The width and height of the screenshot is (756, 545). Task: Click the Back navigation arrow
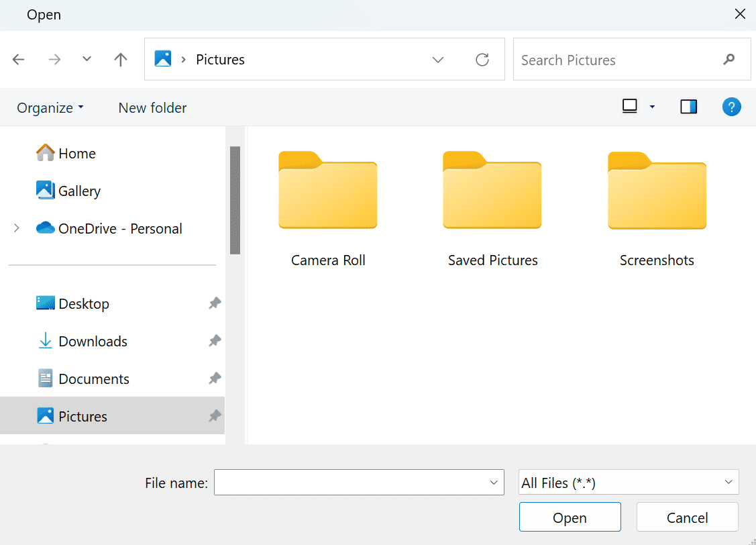19,60
